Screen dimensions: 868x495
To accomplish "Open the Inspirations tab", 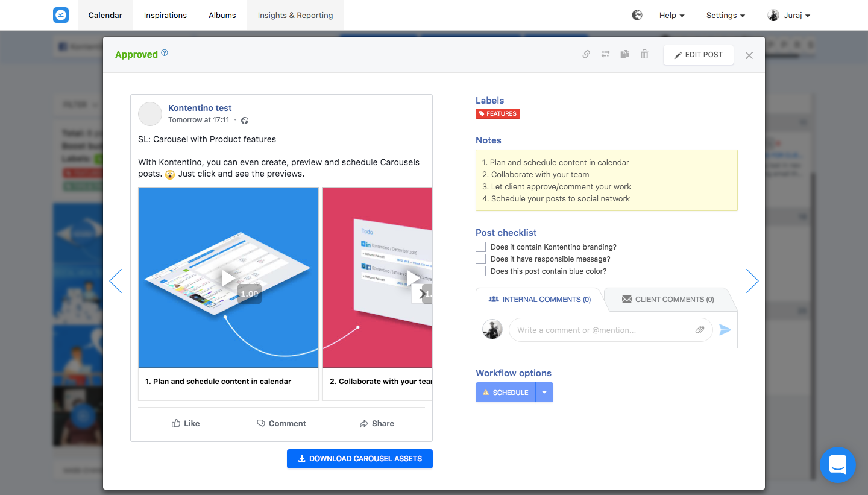I will pyautogui.click(x=165, y=15).
